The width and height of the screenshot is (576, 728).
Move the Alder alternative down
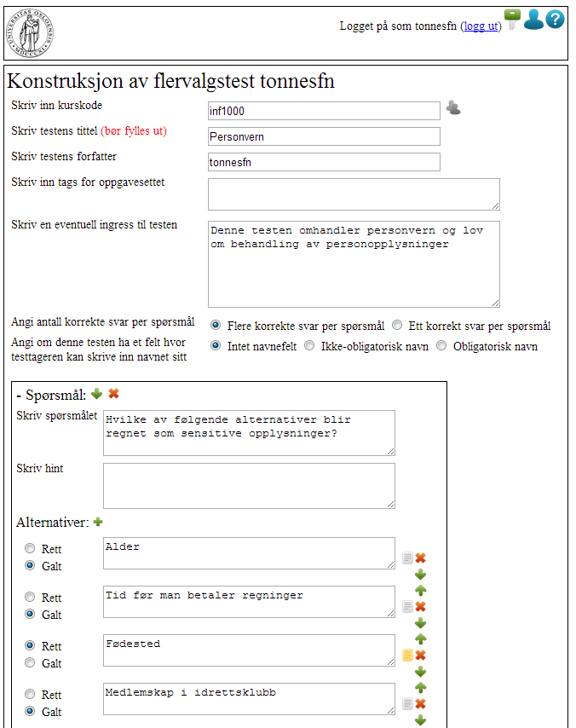point(419,574)
